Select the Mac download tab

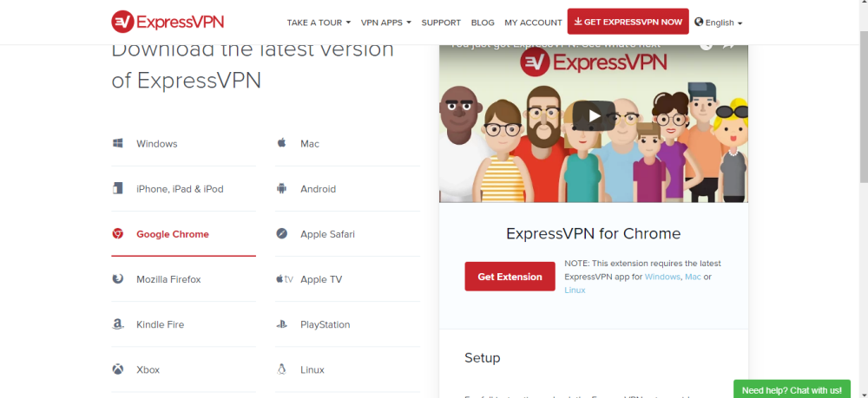coord(348,144)
